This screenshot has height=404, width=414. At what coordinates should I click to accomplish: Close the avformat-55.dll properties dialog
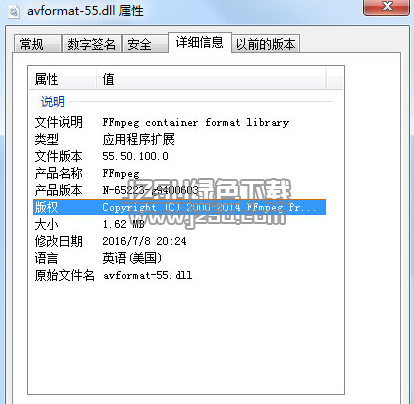386,7
